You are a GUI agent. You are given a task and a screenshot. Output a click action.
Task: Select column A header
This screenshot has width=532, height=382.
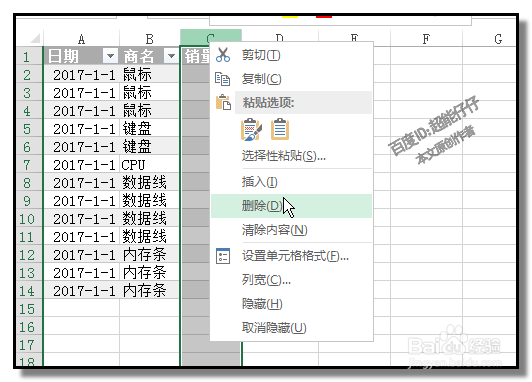81,38
